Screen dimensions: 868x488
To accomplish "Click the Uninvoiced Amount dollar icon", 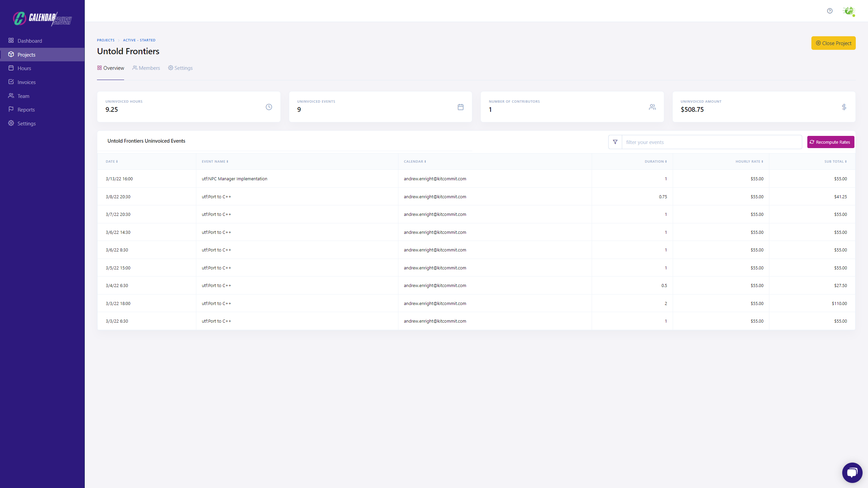I will [844, 107].
